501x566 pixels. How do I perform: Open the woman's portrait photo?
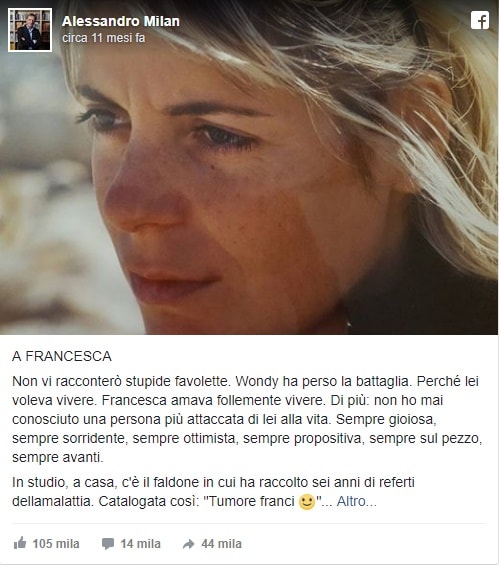pyautogui.click(x=249, y=167)
